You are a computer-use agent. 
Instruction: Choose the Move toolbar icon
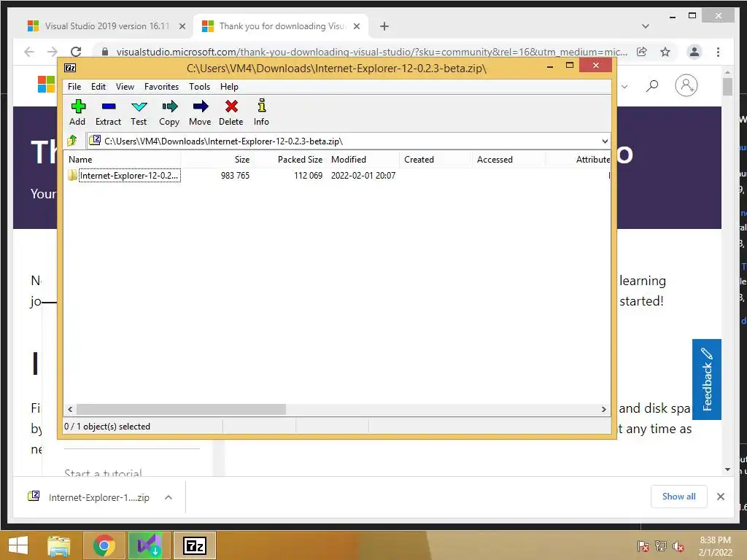pyautogui.click(x=200, y=112)
